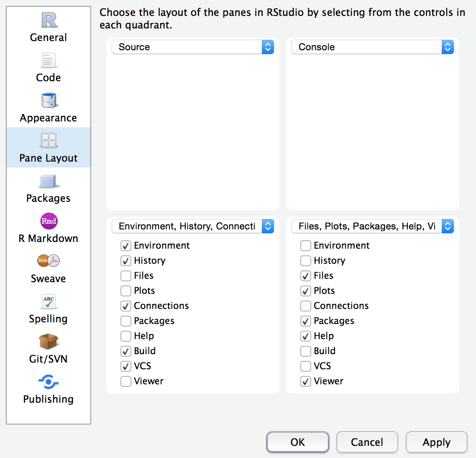Uncheck Viewer in the right quadrant
476x458 pixels.
[306, 381]
